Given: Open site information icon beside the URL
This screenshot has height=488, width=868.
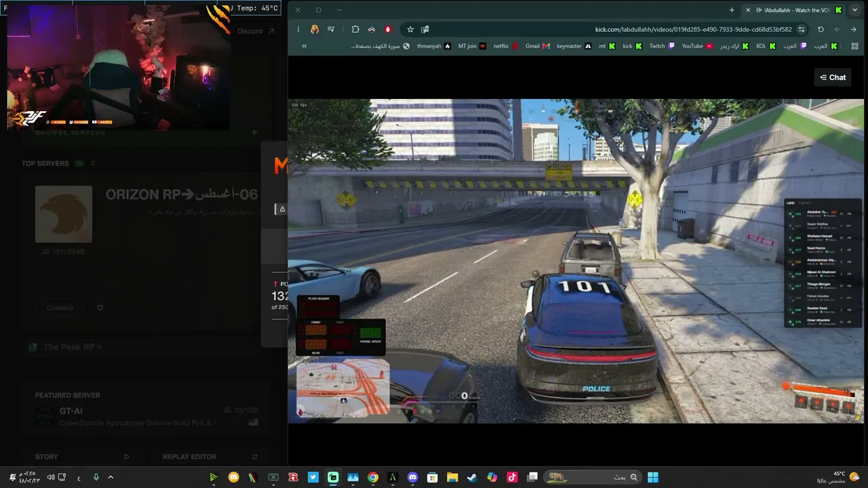Looking at the screenshot, I should coord(802,29).
